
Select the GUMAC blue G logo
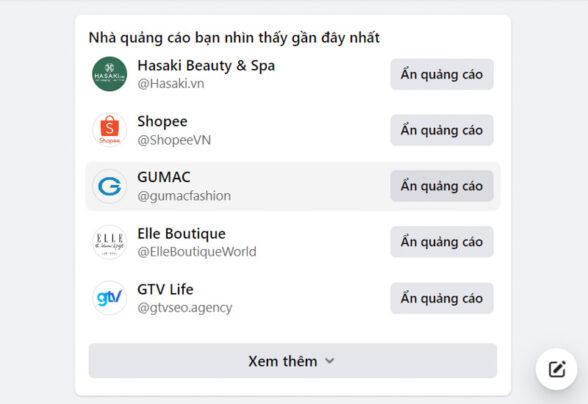coord(110,186)
